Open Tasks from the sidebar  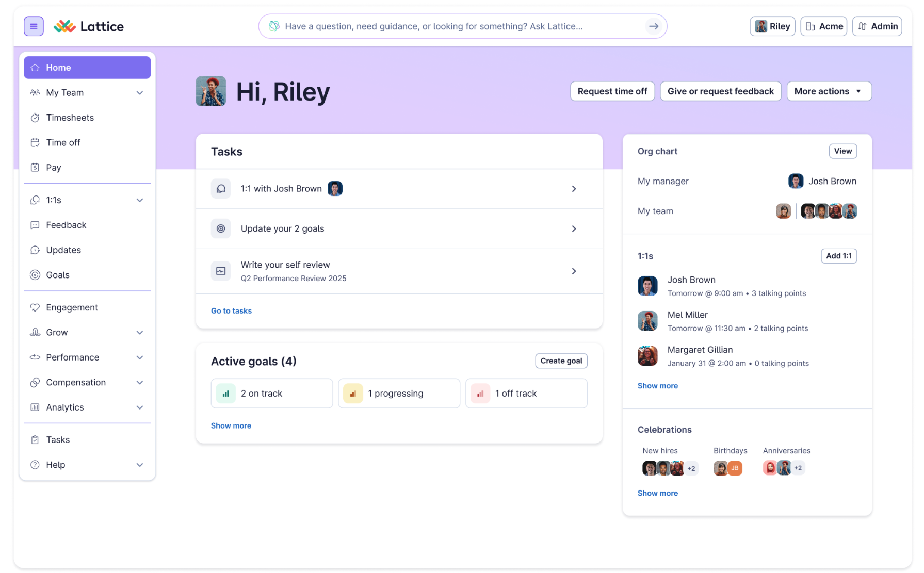[87, 439]
